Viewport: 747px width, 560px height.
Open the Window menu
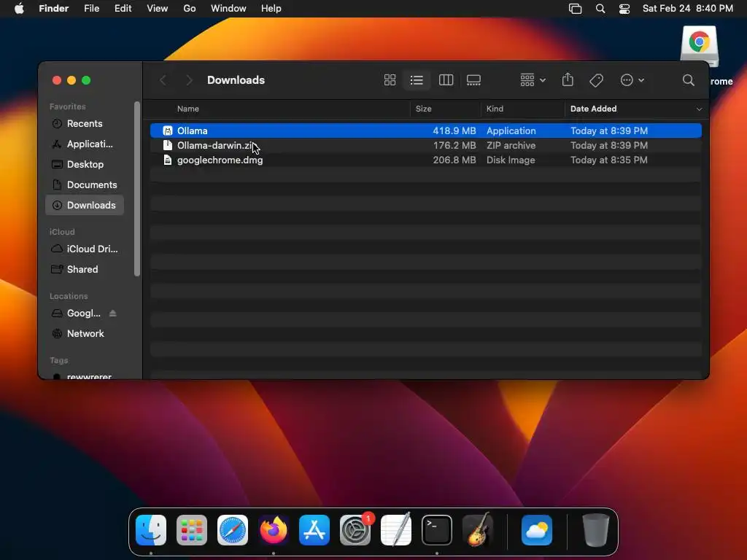[x=228, y=9]
